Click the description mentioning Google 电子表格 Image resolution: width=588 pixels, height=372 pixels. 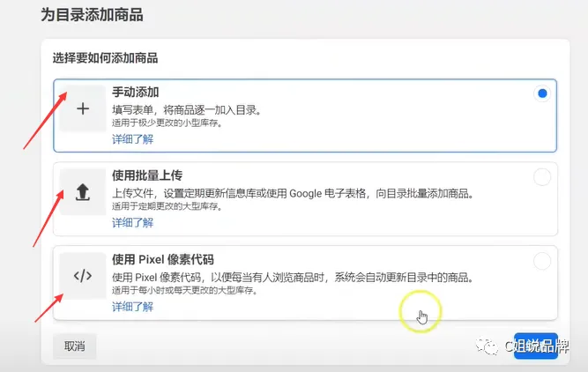(x=294, y=194)
